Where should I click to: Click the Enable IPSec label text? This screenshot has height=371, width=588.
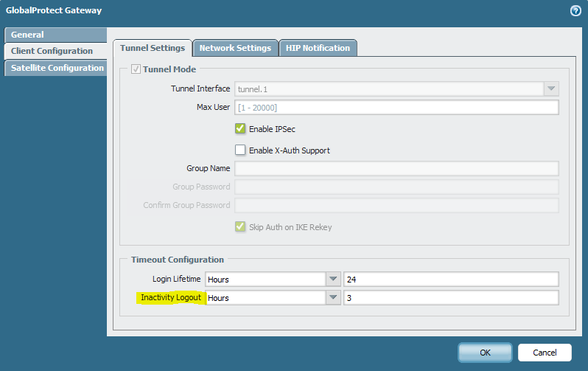(272, 129)
